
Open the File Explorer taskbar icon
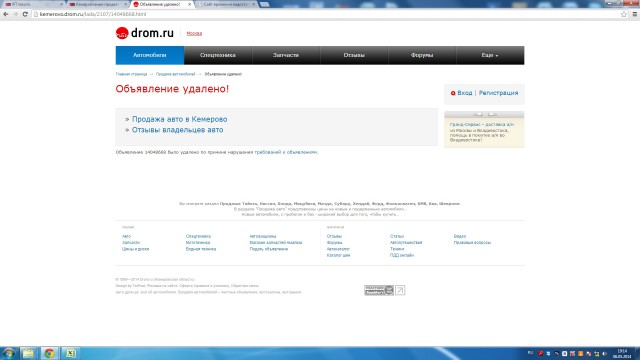coord(28,353)
